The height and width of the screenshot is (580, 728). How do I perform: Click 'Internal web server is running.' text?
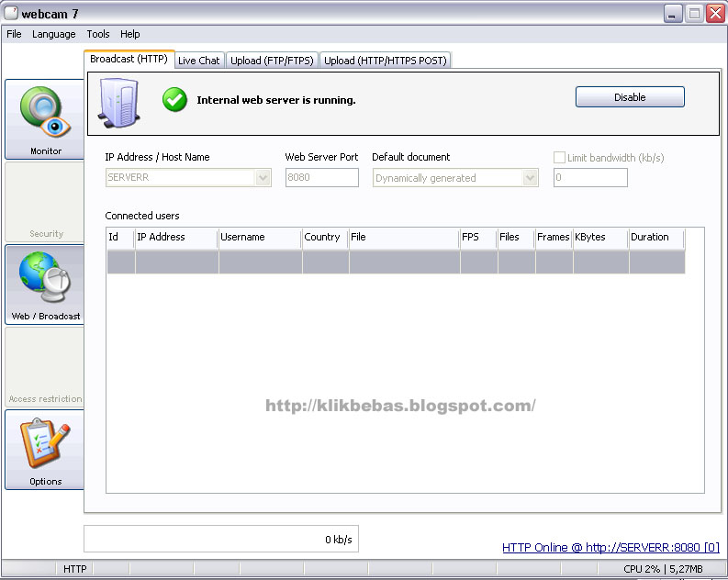click(276, 100)
